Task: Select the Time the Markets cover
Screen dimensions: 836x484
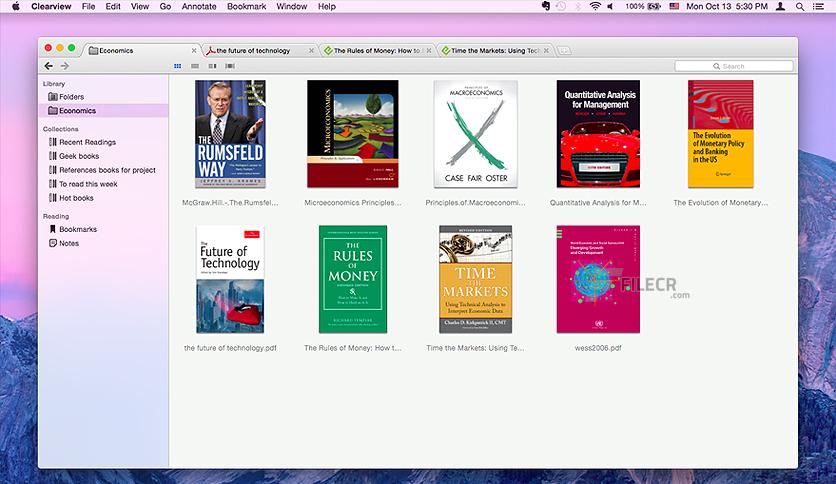Action: (x=476, y=279)
